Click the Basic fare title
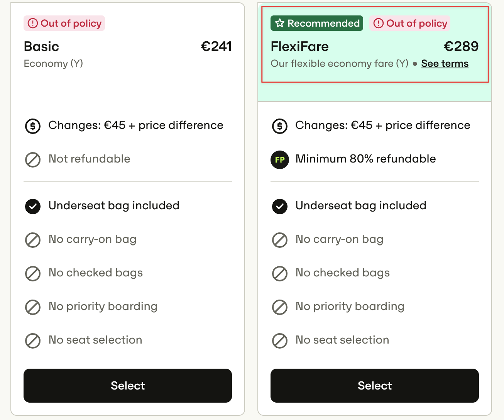The width and height of the screenshot is (504, 420). coord(41,46)
